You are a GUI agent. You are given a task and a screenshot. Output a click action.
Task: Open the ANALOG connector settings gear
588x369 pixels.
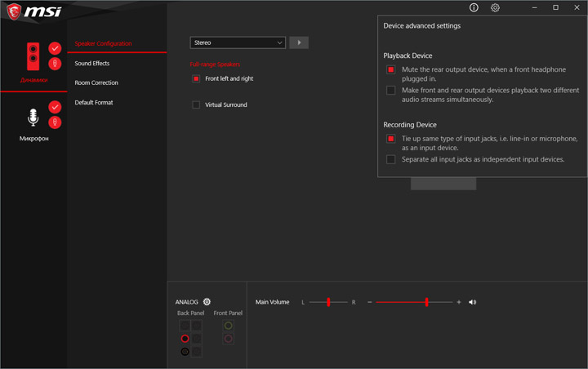pyautogui.click(x=207, y=302)
